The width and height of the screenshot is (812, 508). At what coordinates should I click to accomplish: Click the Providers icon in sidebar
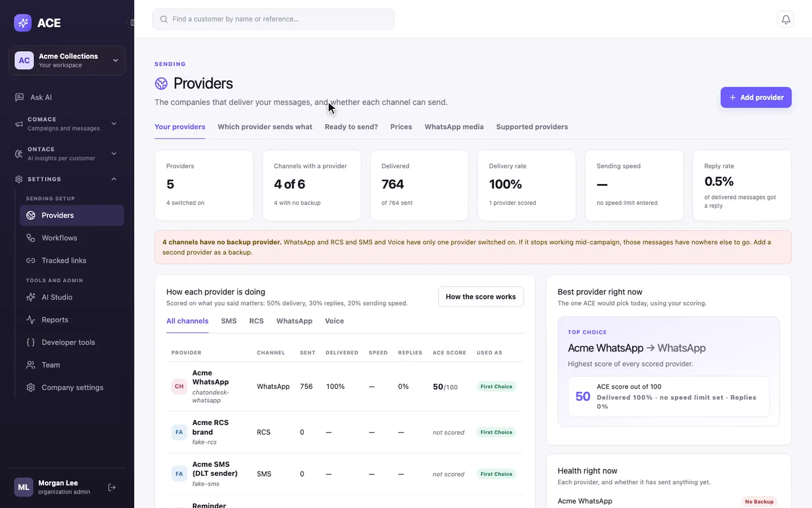31,215
